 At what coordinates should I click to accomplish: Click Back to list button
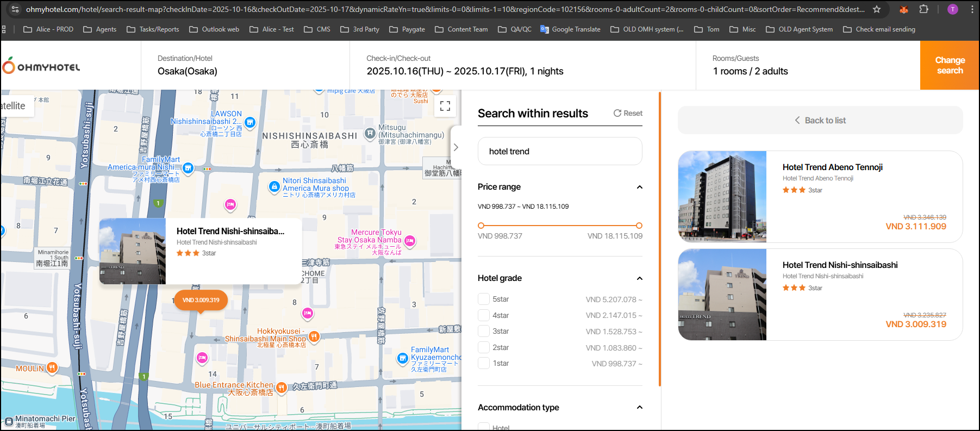[820, 121]
